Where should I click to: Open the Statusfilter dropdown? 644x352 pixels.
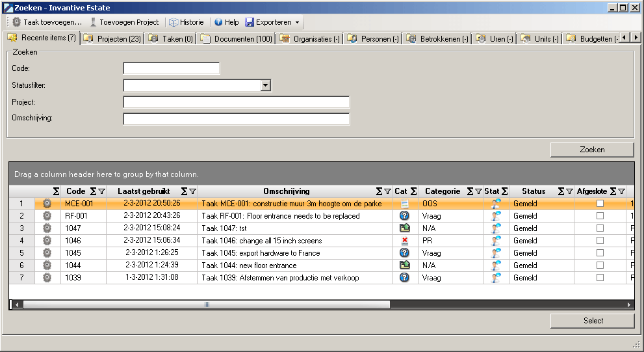pos(266,85)
